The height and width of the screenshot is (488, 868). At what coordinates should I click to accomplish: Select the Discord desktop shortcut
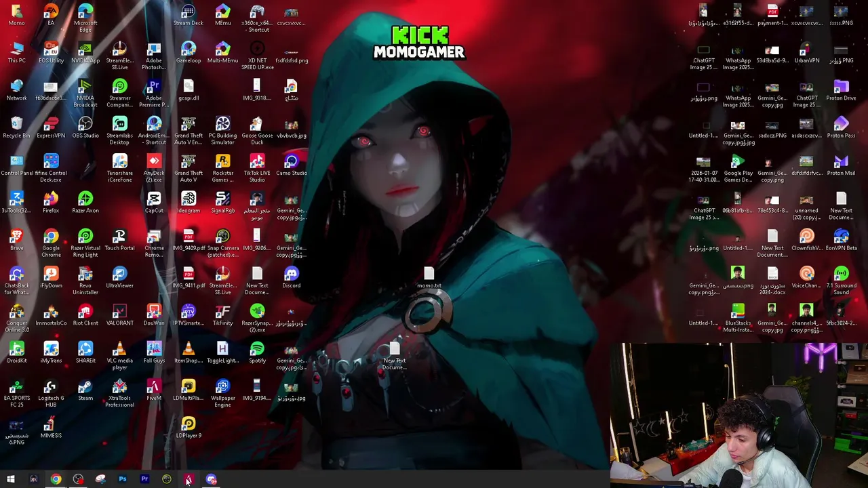(292, 277)
